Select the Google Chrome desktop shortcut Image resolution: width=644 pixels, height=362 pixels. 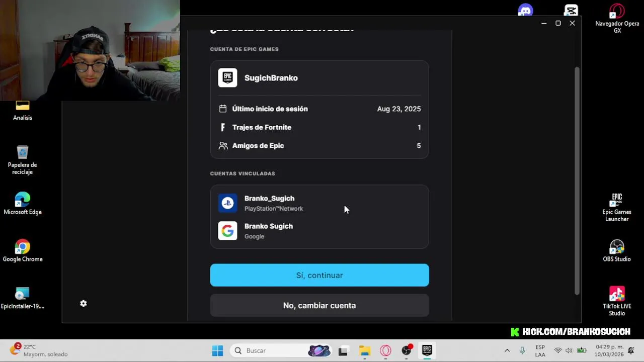pyautogui.click(x=23, y=251)
